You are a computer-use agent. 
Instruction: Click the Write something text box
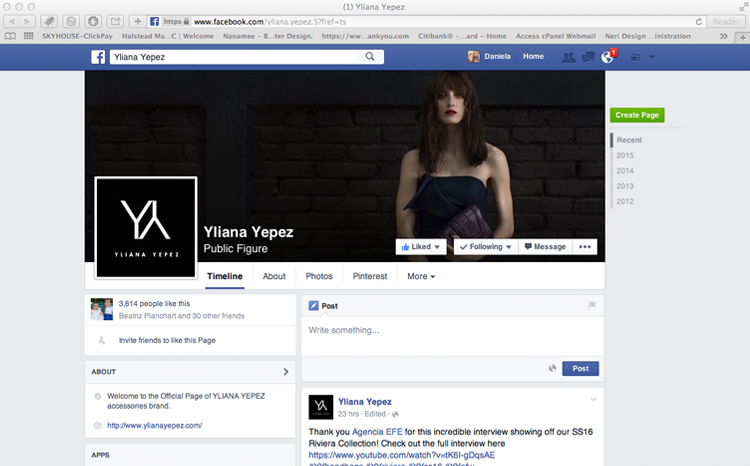tap(452, 335)
